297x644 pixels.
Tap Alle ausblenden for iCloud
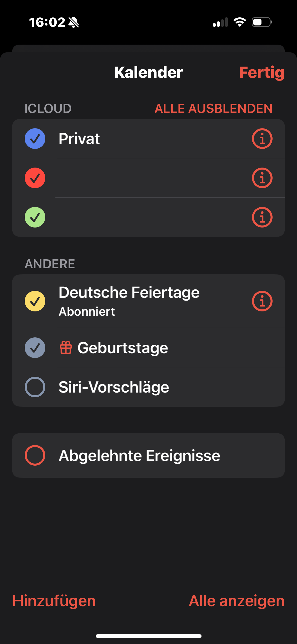click(213, 109)
